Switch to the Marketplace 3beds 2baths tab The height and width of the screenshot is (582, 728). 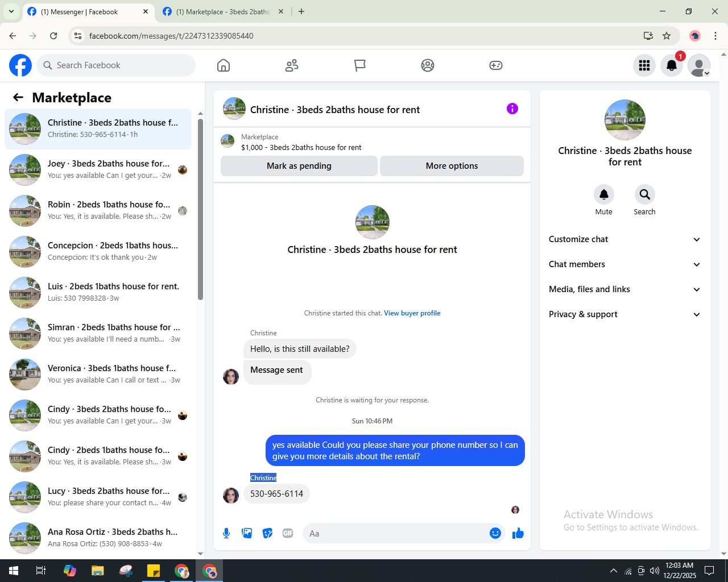(x=222, y=11)
